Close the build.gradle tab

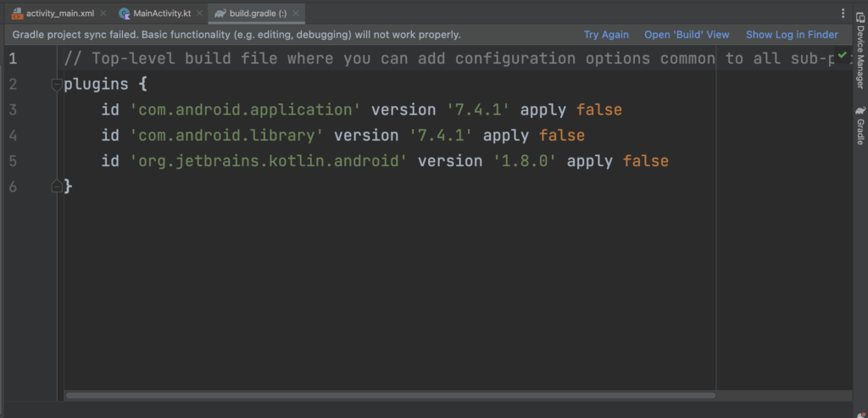point(298,14)
